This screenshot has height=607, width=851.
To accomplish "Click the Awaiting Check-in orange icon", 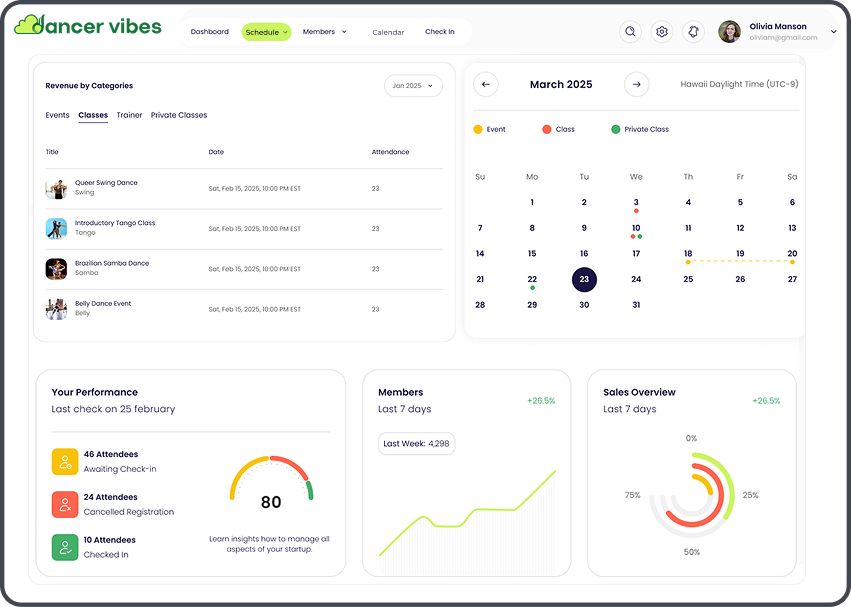I will [64, 461].
